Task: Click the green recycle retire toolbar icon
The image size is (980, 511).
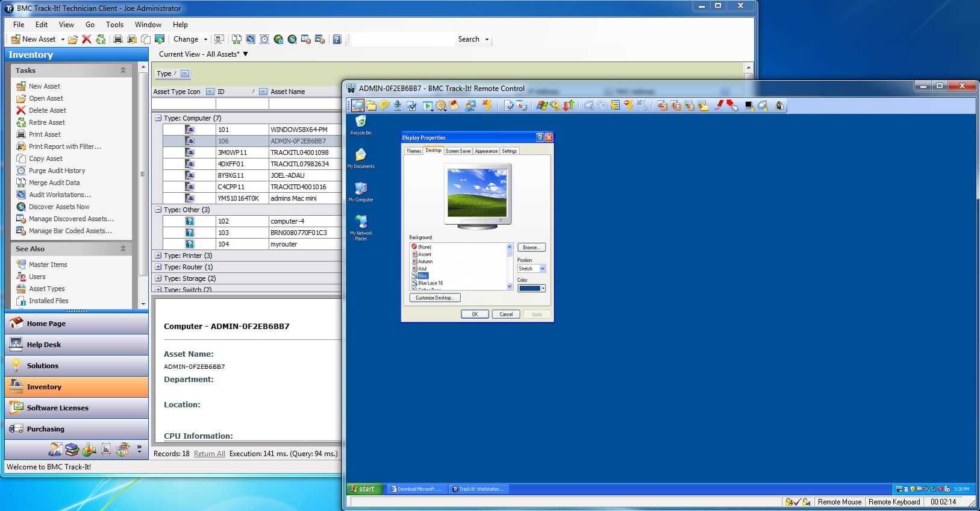Action: pyautogui.click(x=101, y=39)
